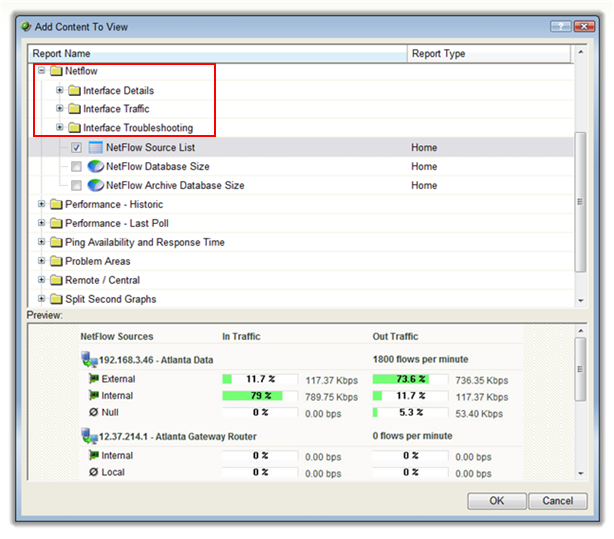Expand the Interface Traffic folder
614x539 pixels.
click(x=60, y=110)
